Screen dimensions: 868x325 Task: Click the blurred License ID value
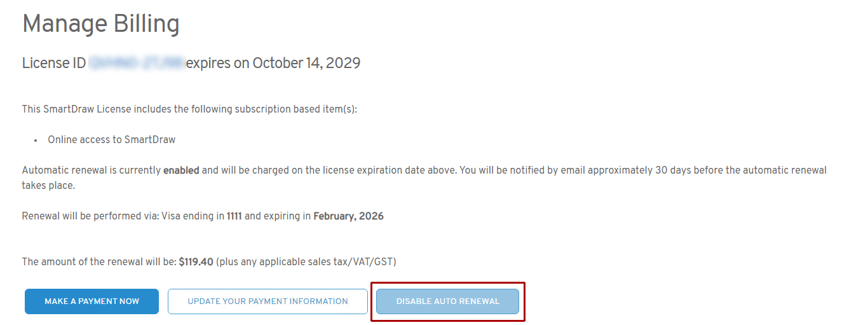[x=137, y=64]
